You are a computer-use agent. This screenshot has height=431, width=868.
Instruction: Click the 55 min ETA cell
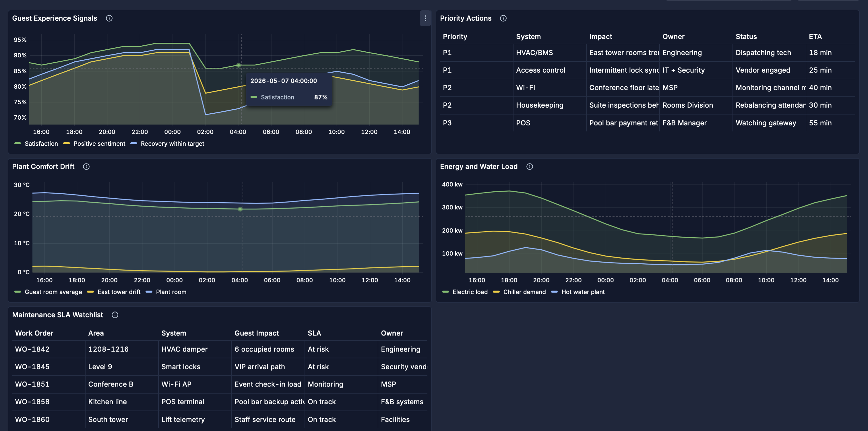click(x=830, y=123)
